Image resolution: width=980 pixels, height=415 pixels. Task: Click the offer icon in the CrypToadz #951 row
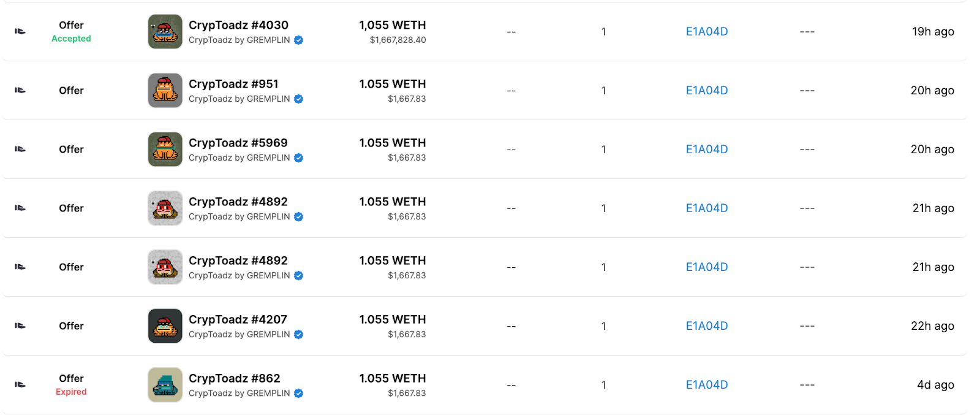(x=20, y=90)
